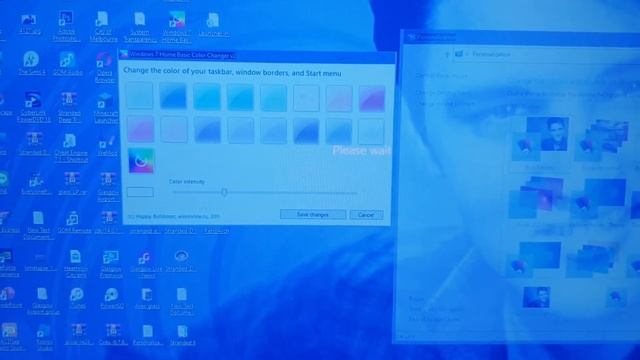The width and height of the screenshot is (640, 360).
Task: Open Windows 7 Home Basic color changer shortcut
Action: tap(176, 27)
